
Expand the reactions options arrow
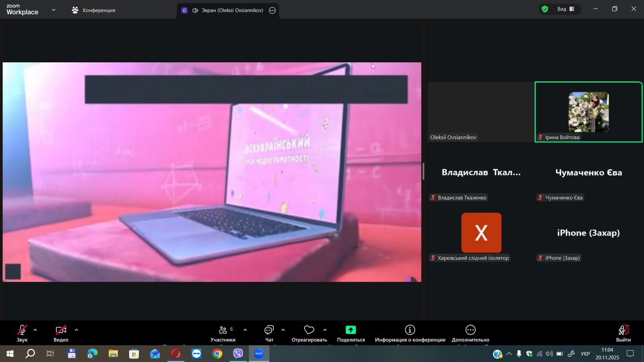[x=325, y=330]
